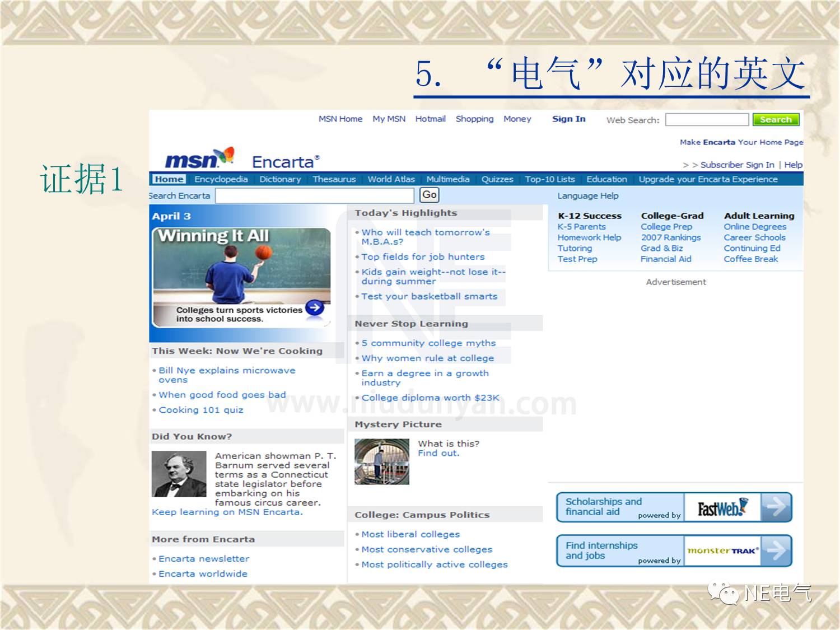
Task: Open 'Why women rule at college'
Action: click(x=428, y=358)
